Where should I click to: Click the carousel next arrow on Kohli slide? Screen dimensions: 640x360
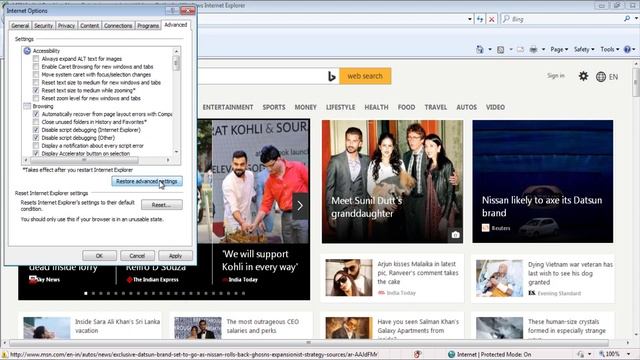(300, 206)
